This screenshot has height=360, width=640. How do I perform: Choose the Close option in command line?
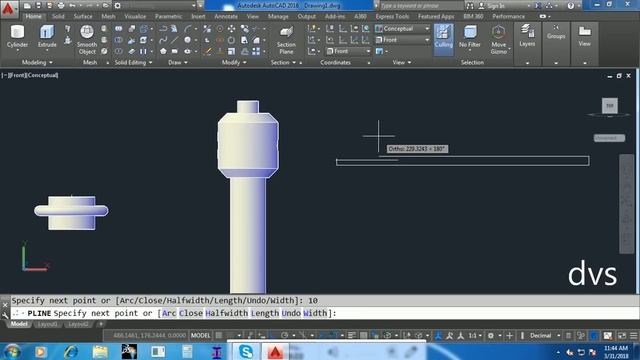[191, 313]
